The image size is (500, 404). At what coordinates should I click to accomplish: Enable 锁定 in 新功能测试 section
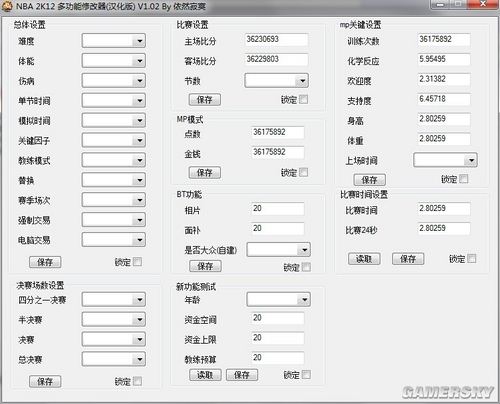click(x=306, y=375)
